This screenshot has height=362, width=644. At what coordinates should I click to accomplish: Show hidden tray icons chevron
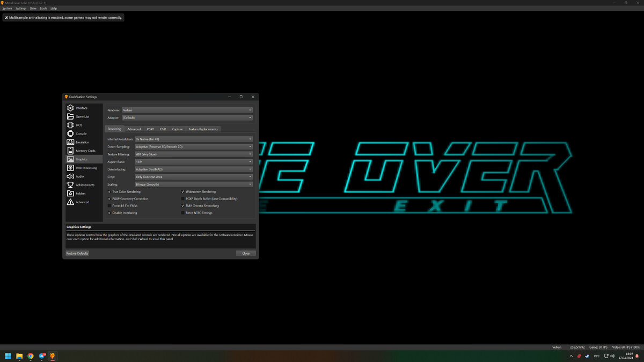[571, 356]
